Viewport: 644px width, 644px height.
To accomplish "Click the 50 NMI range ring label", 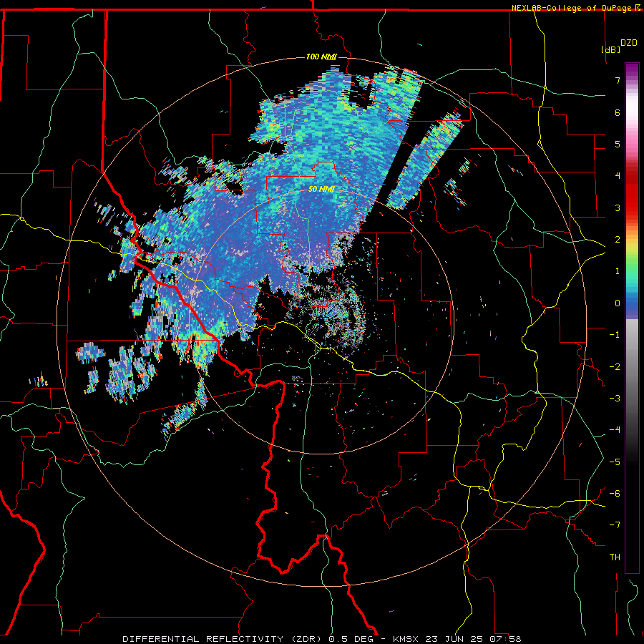I will click(x=321, y=189).
